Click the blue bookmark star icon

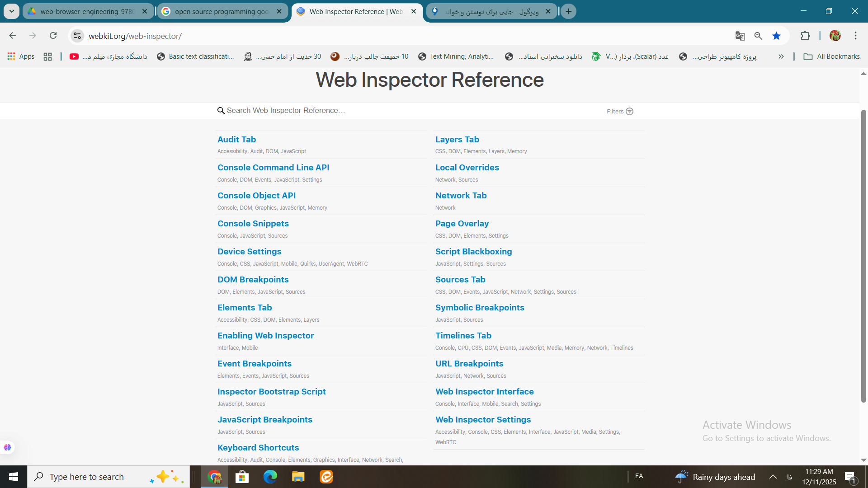point(776,36)
